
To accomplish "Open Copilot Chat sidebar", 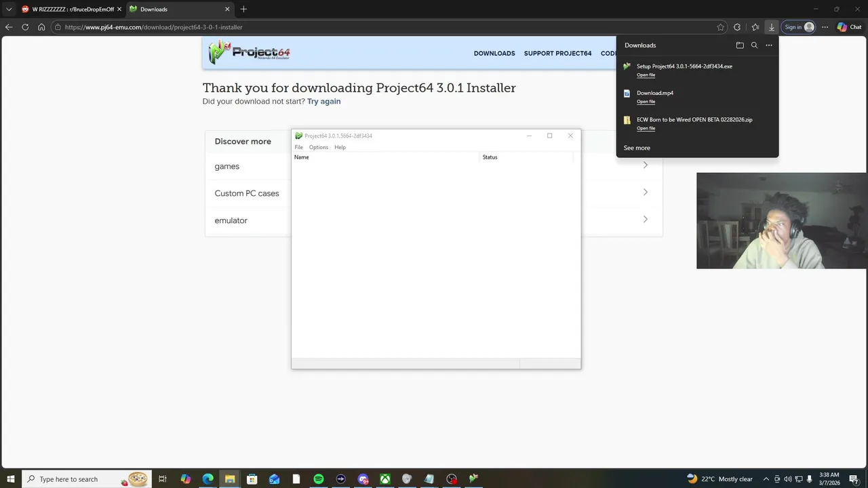I will coord(849,27).
